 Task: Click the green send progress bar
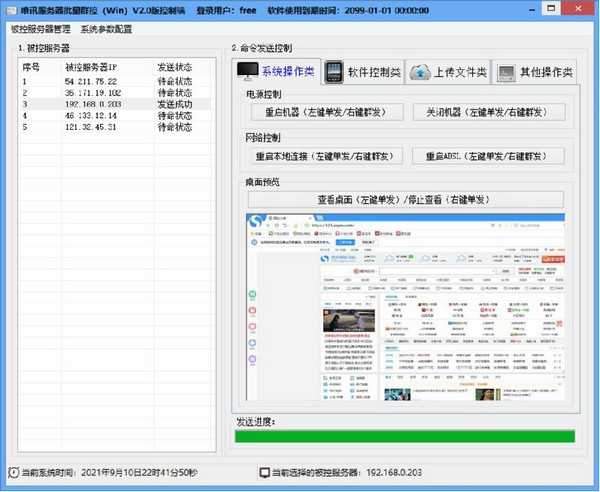click(404, 435)
